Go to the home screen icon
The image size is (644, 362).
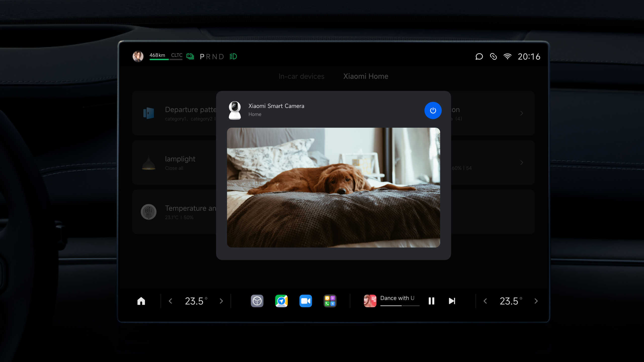141,301
